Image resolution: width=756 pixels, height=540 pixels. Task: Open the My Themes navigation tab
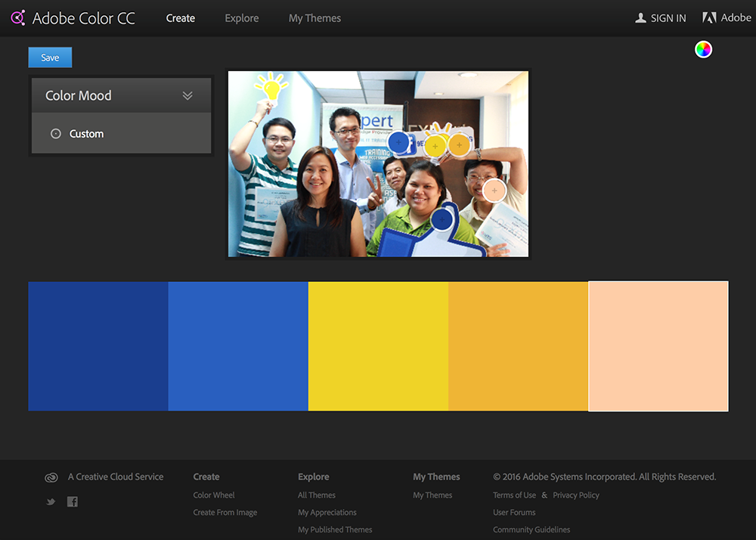pos(314,17)
